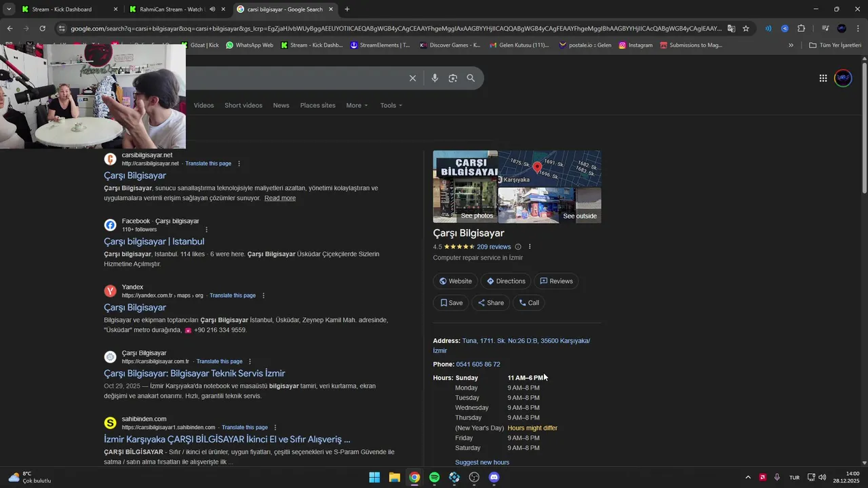868x488 pixels.
Task: Show hidden system tray icons
Action: [748, 477]
